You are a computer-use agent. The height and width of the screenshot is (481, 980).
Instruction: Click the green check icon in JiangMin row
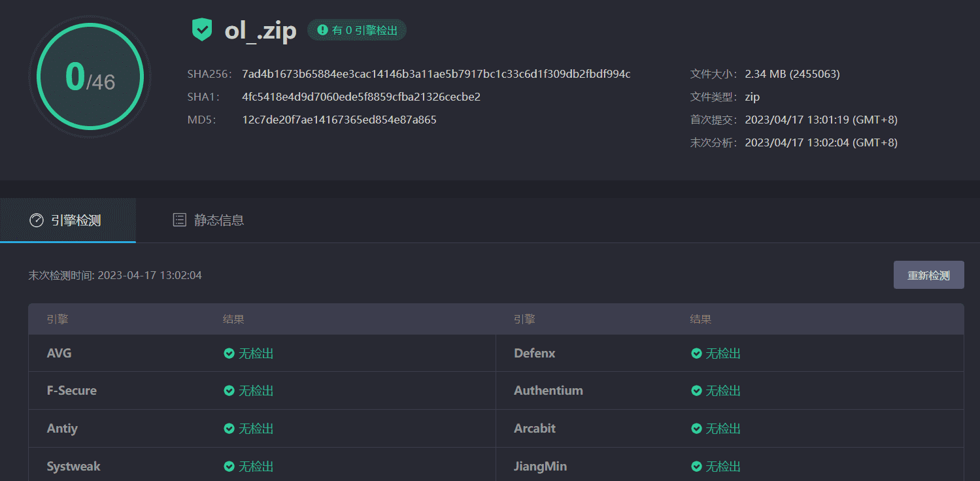[x=697, y=467]
